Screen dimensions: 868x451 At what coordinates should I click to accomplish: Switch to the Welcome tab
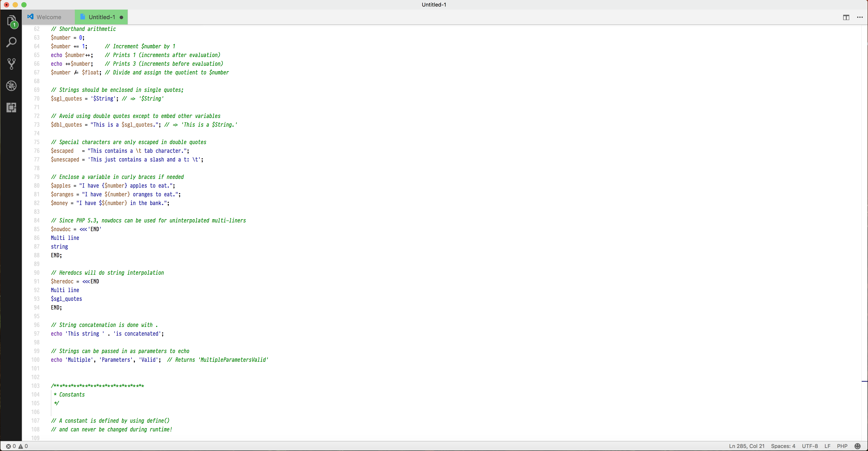tap(49, 17)
